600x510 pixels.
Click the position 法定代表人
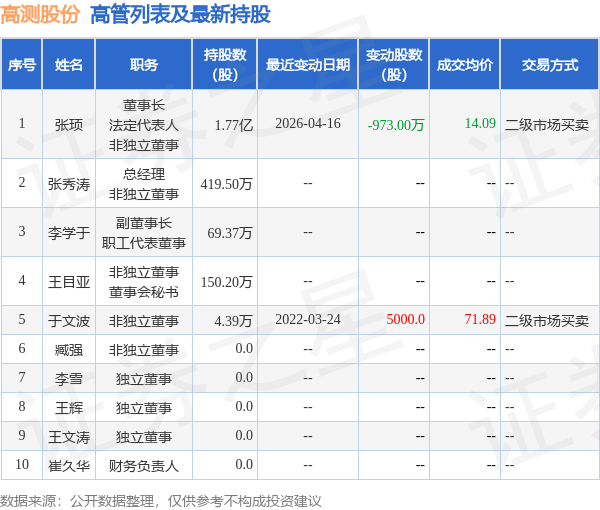coord(144,125)
